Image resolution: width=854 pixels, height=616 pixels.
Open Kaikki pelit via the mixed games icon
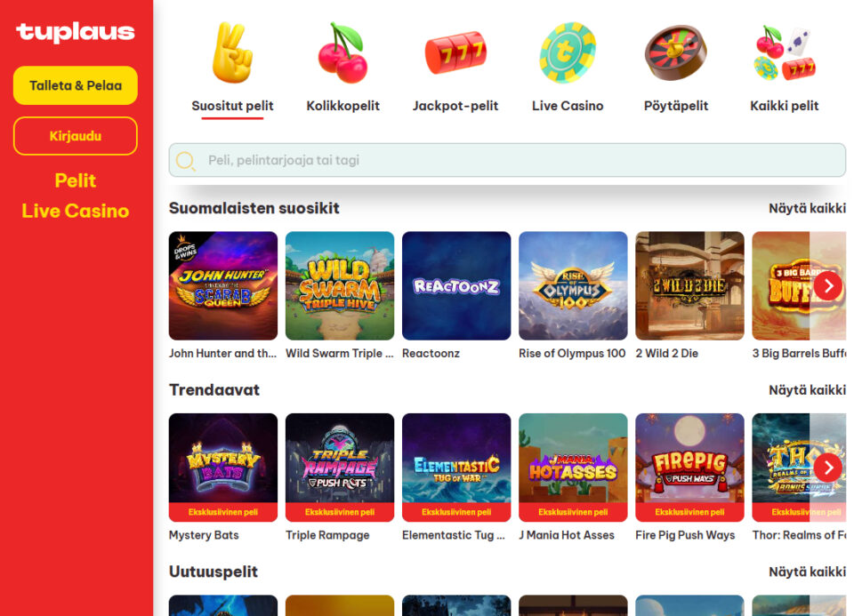pos(785,52)
